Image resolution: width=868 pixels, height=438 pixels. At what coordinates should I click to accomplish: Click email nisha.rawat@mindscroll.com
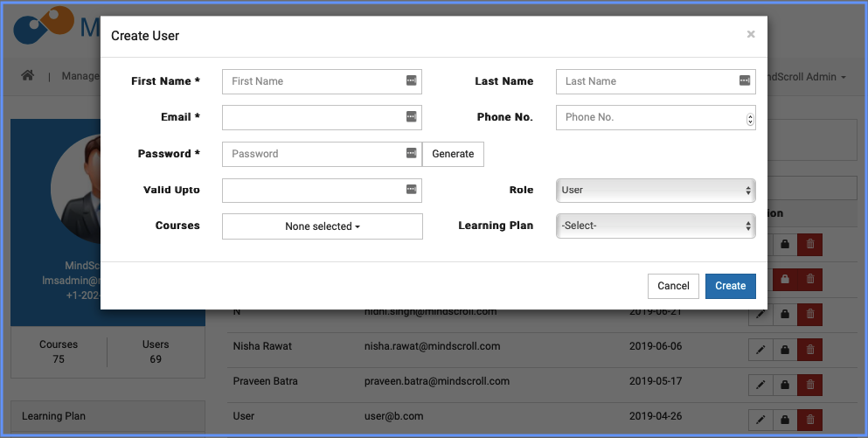[433, 346]
